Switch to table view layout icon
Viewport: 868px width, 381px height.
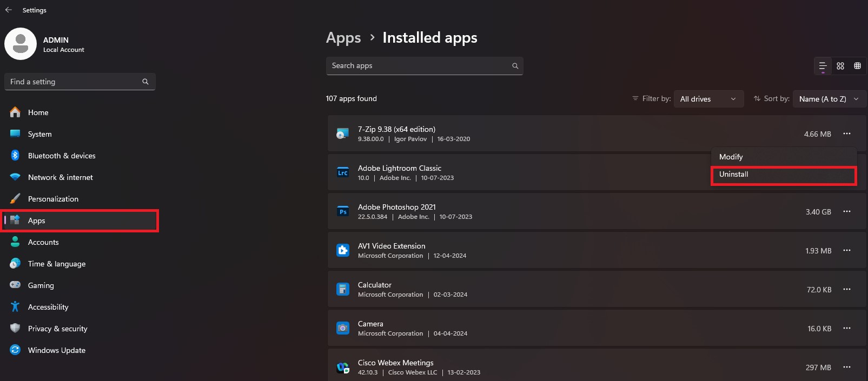(x=857, y=66)
